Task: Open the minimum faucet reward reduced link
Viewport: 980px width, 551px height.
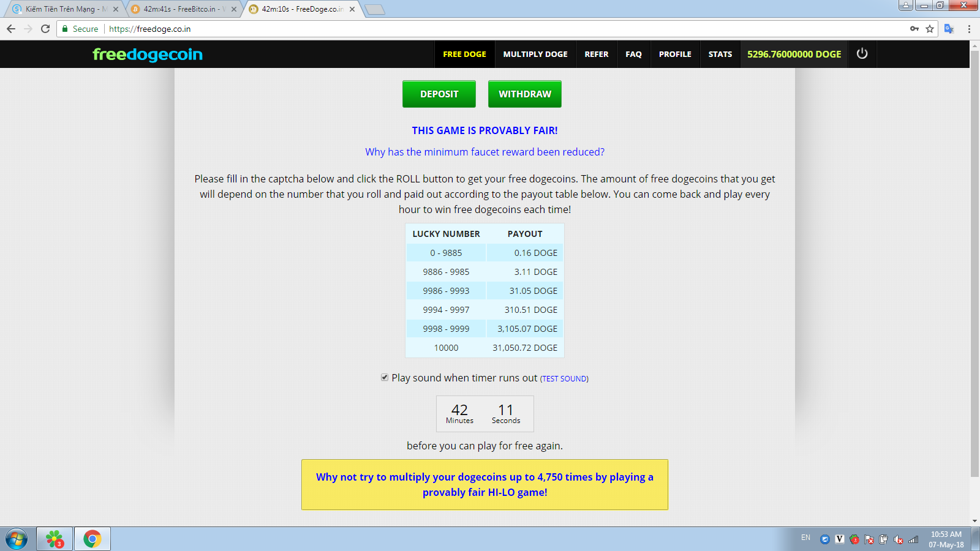Action: click(x=484, y=152)
